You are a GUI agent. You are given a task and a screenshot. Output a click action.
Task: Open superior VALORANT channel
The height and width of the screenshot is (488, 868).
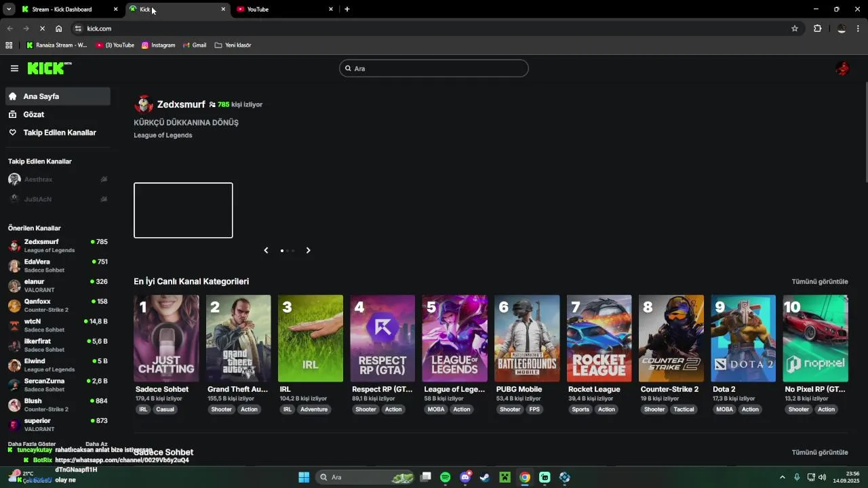[x=58, y=424]
